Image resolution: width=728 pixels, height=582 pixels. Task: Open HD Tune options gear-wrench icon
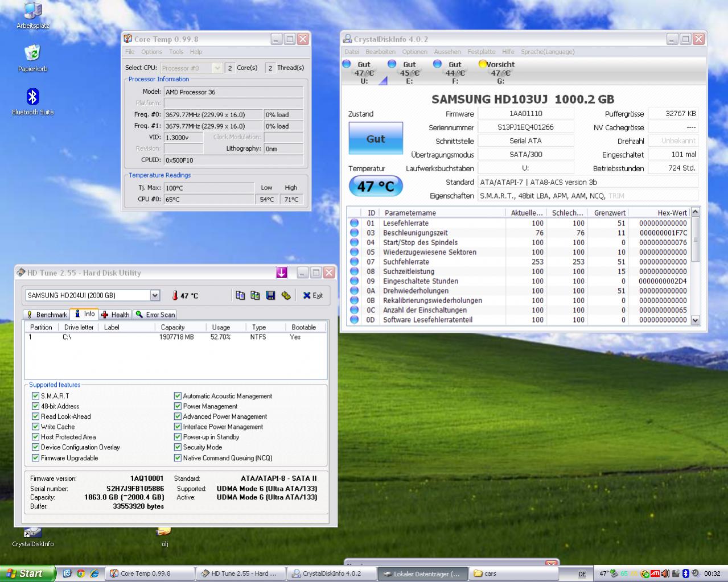(286, 295)
